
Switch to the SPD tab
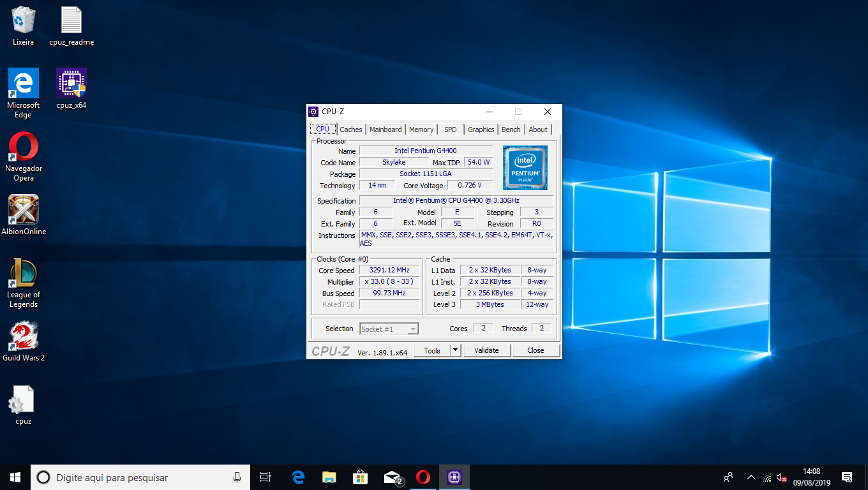[451, 130]
